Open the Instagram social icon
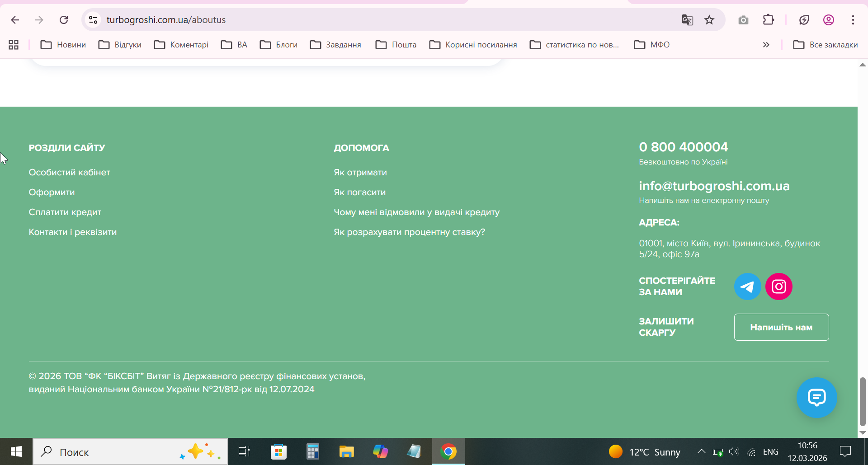Image resolution: width=868 pixels, height=465 pixels. [x=779, y=287]
